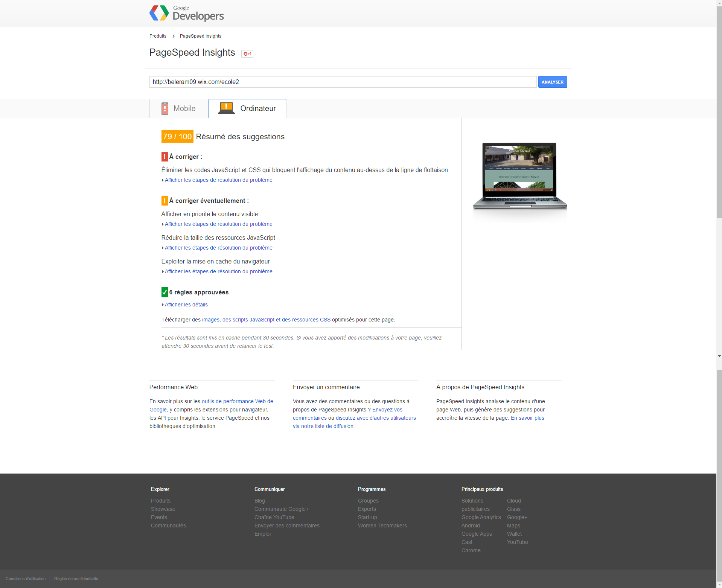Open the Cast footer link
Viewport: 722px width, 588px height.
click(467, 542)
